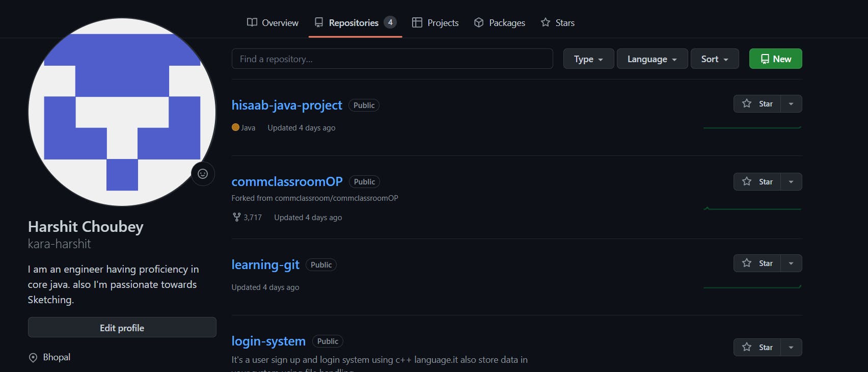868x372 pixels.
Task: Click the fork icon under commclassroomOP
Action: point(236,217)
